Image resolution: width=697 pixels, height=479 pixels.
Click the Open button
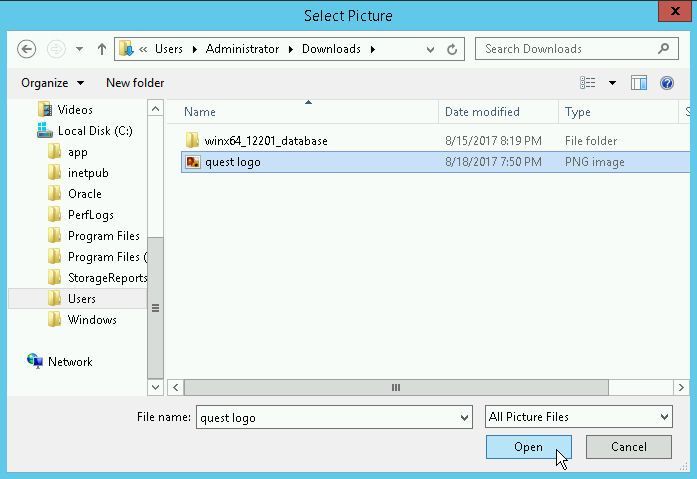click(529, 447)
